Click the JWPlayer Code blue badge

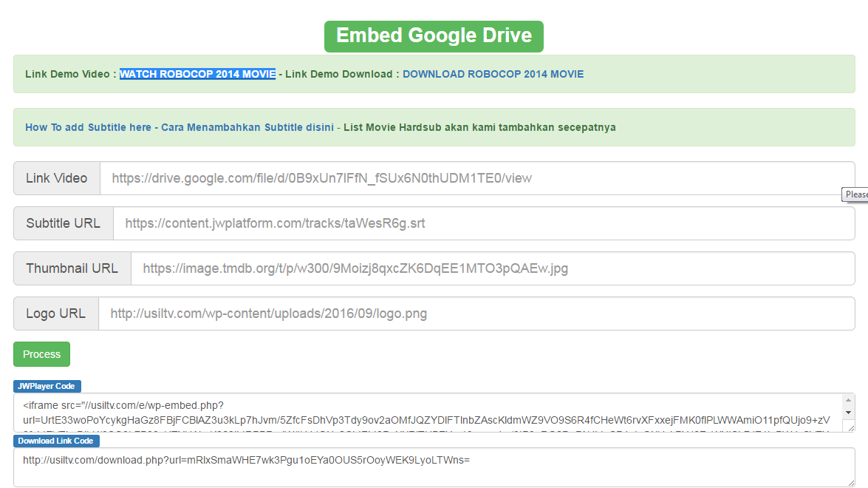coord(47,386)
